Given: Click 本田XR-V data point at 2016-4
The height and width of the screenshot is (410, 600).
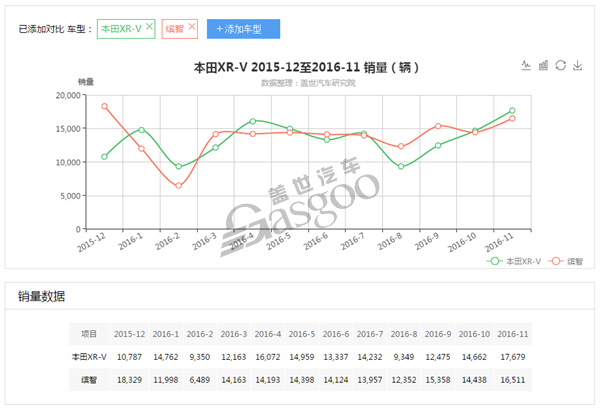Looking at the screenshot, I should tap(253, 121).
